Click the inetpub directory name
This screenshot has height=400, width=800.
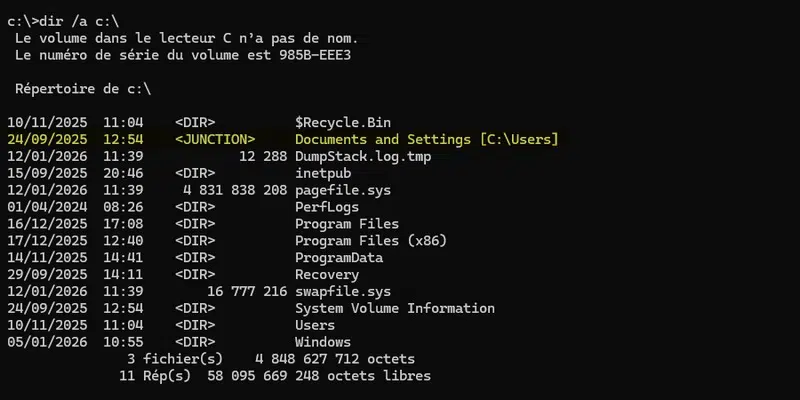322,173
